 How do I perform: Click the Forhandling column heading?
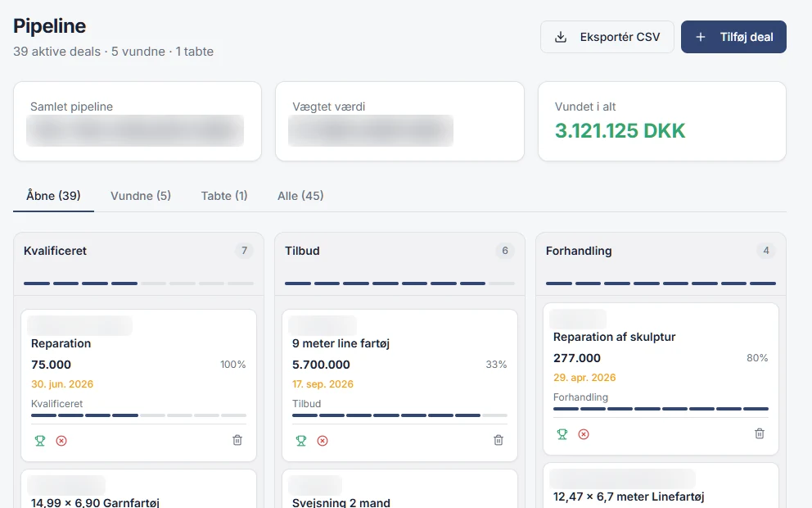click(579, 251)
